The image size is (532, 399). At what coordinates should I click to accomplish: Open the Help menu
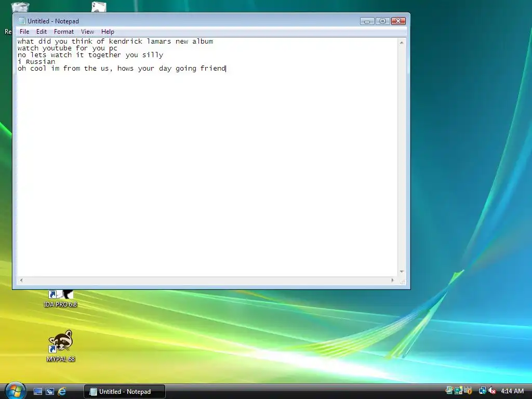pos(108,32)
